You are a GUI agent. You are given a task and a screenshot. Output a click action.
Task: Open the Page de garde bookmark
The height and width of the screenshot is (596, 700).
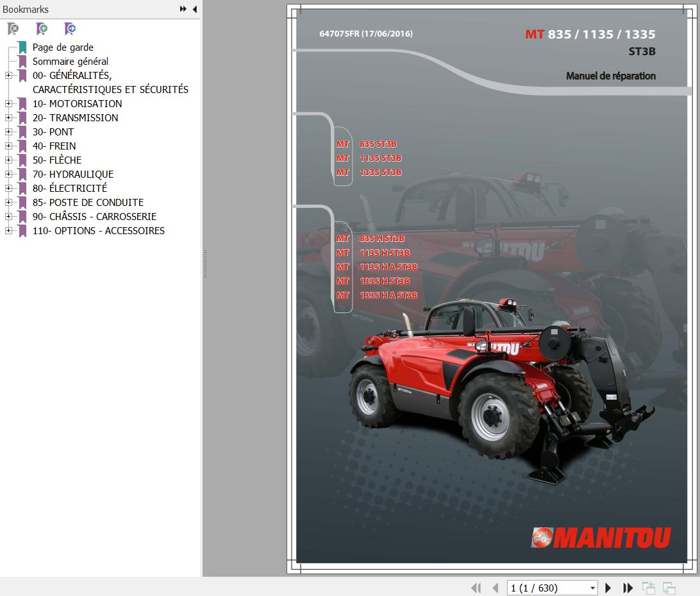63,47
